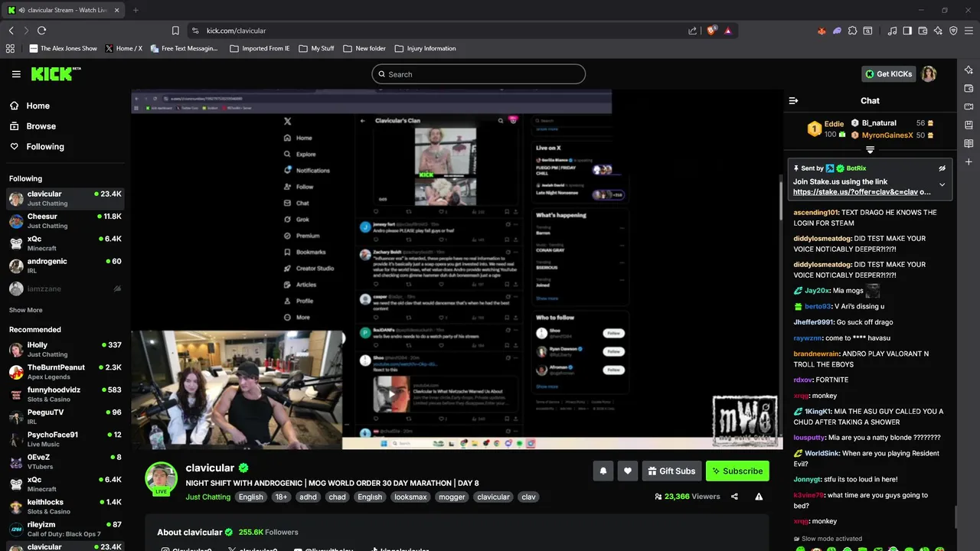Open Leo AI sparkle icon in toolbar
This screenshot has width=980, height=551.
tap(938, 31)
